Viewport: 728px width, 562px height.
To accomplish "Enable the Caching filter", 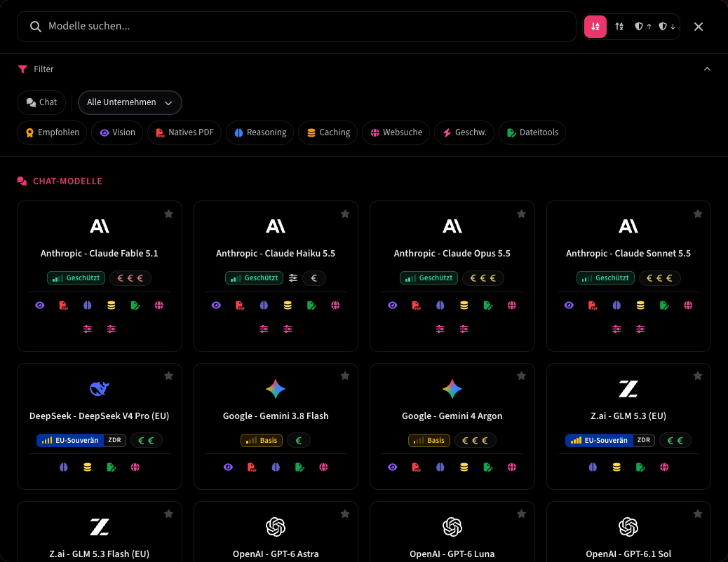I will pyautogui.click(x=328, y=132).
